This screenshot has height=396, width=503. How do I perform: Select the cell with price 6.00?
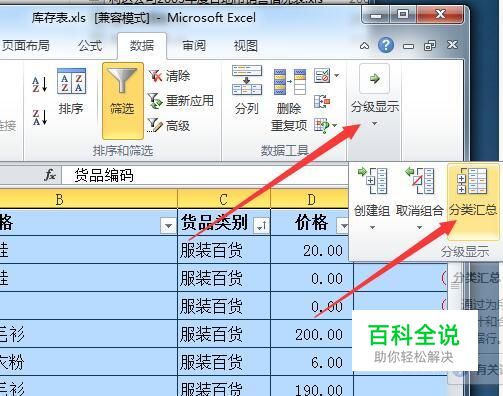(x=312, y=362)
